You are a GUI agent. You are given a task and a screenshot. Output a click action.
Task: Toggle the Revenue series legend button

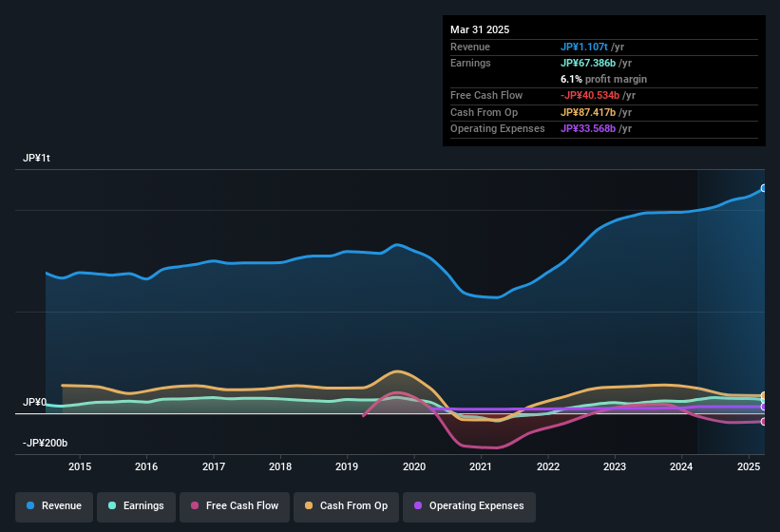tap(54, 506)
